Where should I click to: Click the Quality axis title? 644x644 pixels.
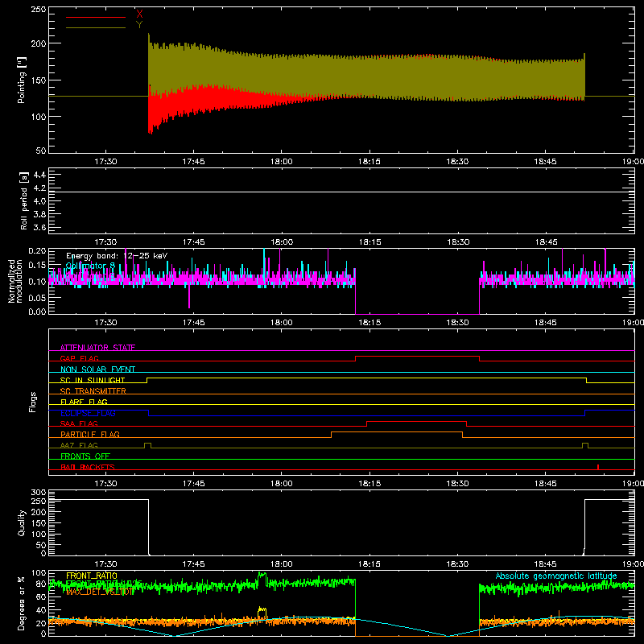[22, 522]
